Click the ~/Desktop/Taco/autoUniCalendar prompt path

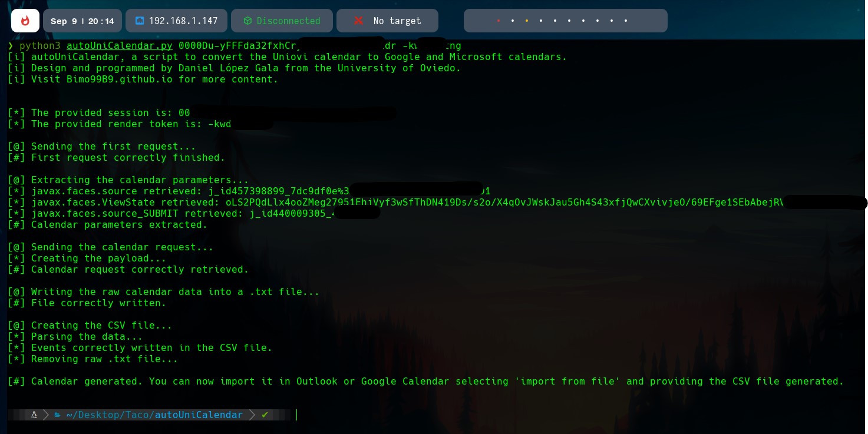tap(154, 415)
